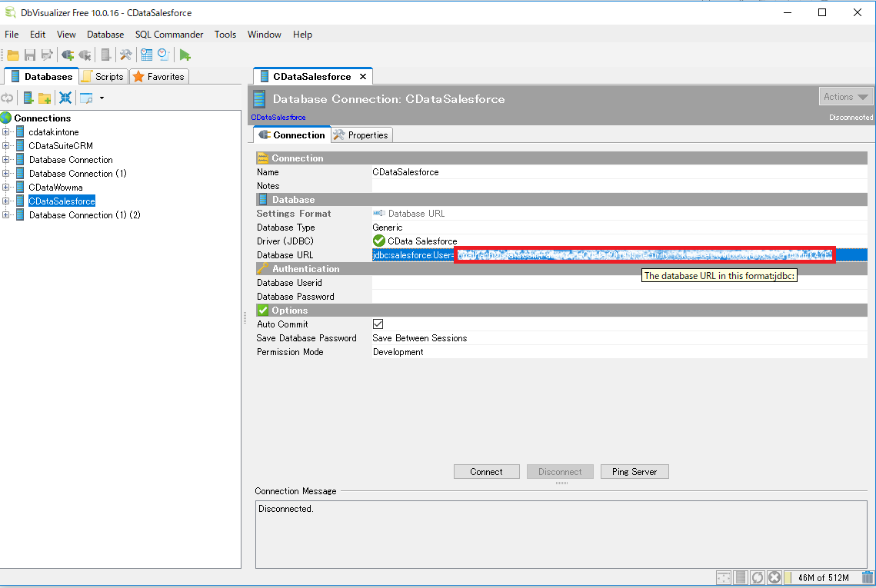Open tool properties via hammer-wrench icon
The height and width of the screenshot is (588, 876).
point(125,55)
